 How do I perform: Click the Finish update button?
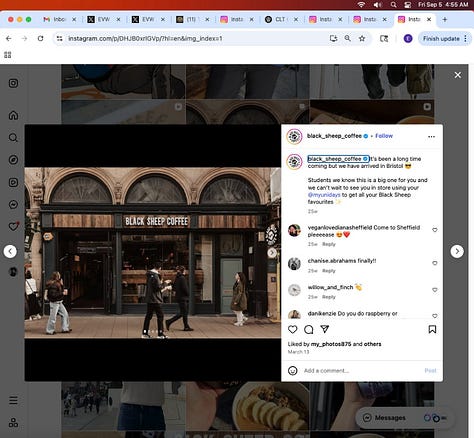click(441, 39)
